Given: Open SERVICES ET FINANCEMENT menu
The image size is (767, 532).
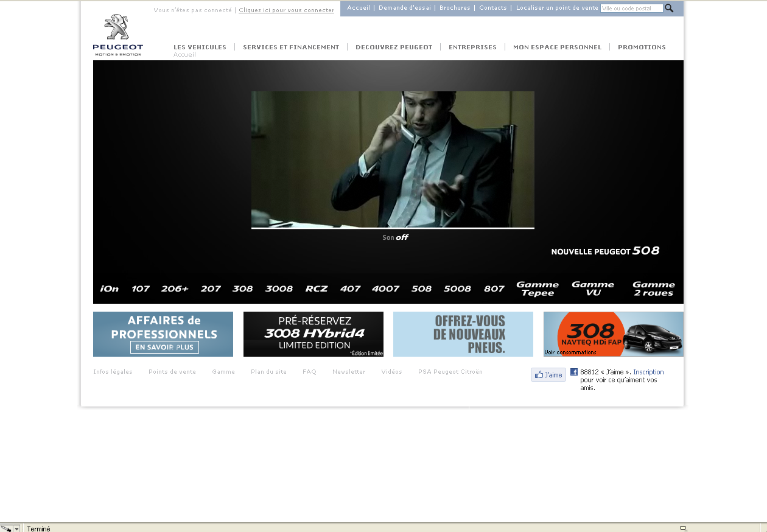Looking at the screenshot, I should click(291, 47).
